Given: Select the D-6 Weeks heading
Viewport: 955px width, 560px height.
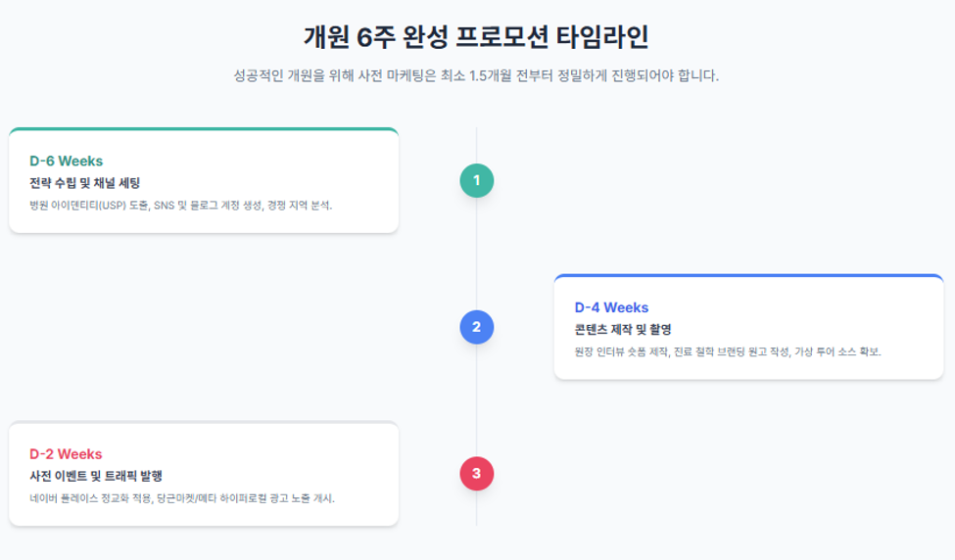Looking at the screenshot, I should click(x=67, y=162).
